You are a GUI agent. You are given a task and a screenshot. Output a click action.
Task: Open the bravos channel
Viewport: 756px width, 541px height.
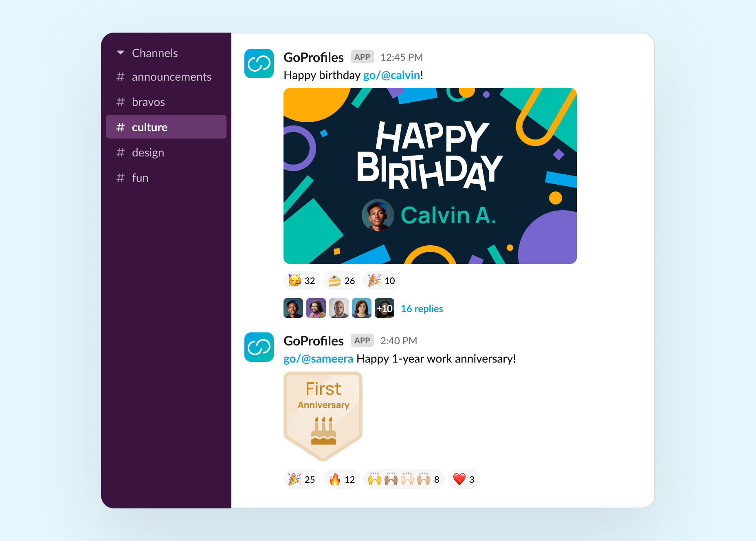click(x=166, y=102)
